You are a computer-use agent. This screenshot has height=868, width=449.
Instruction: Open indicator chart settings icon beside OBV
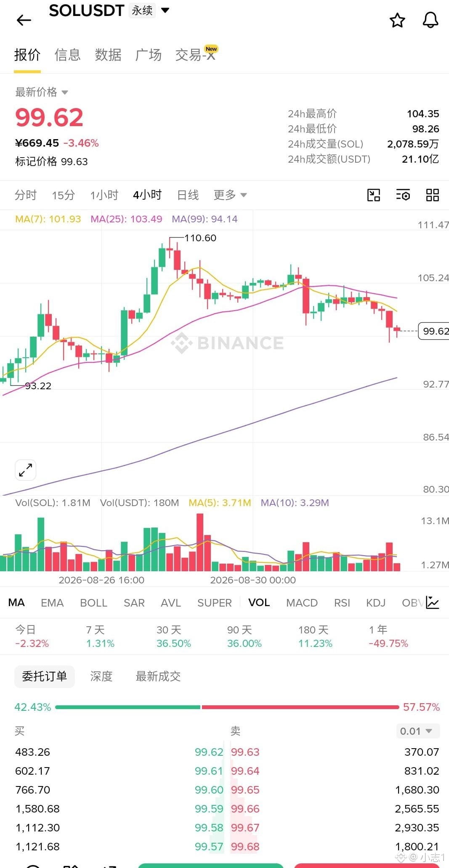point(433,602)
